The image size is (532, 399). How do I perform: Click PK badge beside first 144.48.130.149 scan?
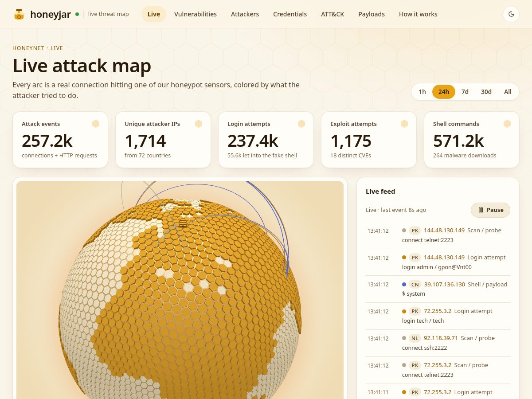[415, 231]
